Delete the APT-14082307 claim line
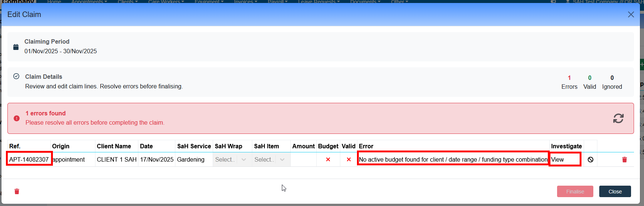The width and height of the screenshot is (644, 206). (624, 159)
